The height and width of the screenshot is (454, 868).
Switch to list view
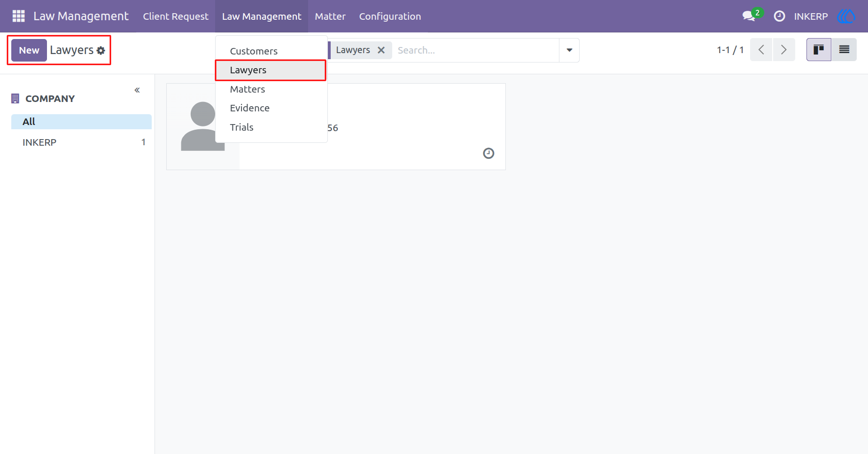click(844, 50)
